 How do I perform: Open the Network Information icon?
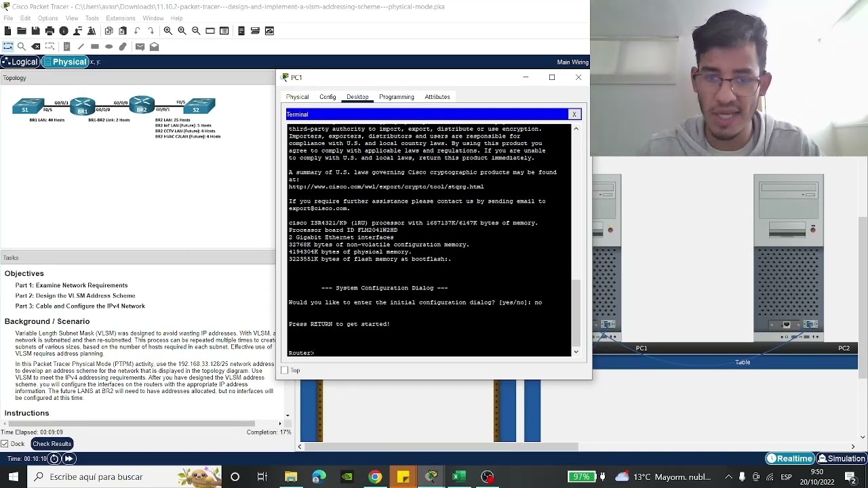pyautogui.click(x=64, y=30)
